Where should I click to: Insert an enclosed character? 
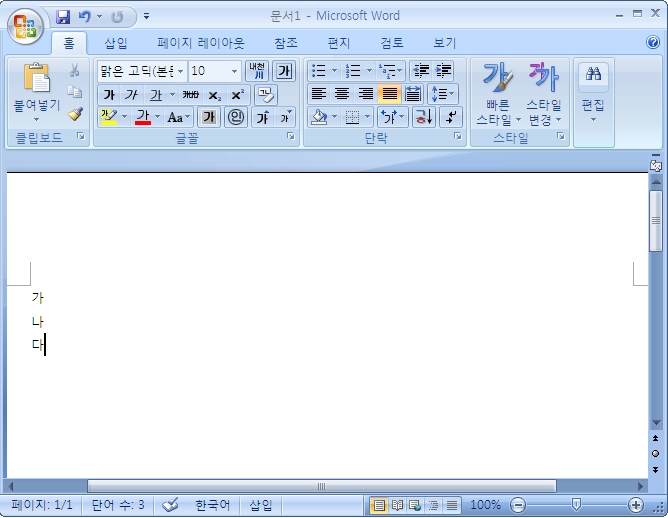click(235, 117)
